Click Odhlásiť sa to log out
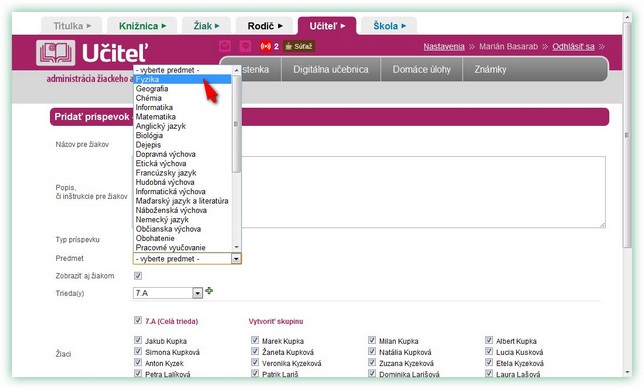This screenshot has height=389, width=644. 573,46
